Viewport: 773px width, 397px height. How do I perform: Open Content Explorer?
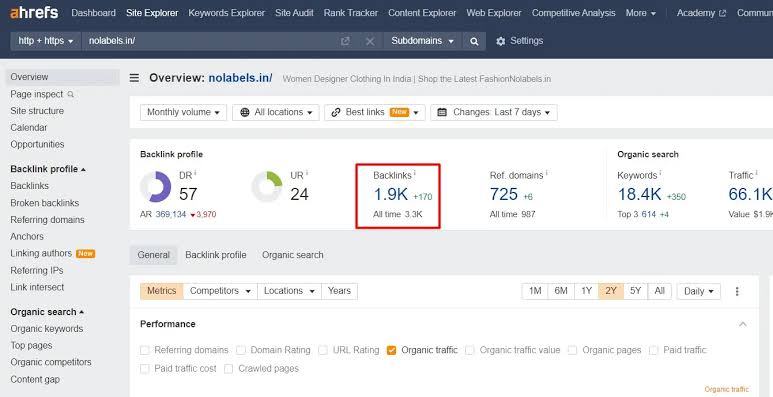pos(422,13)
